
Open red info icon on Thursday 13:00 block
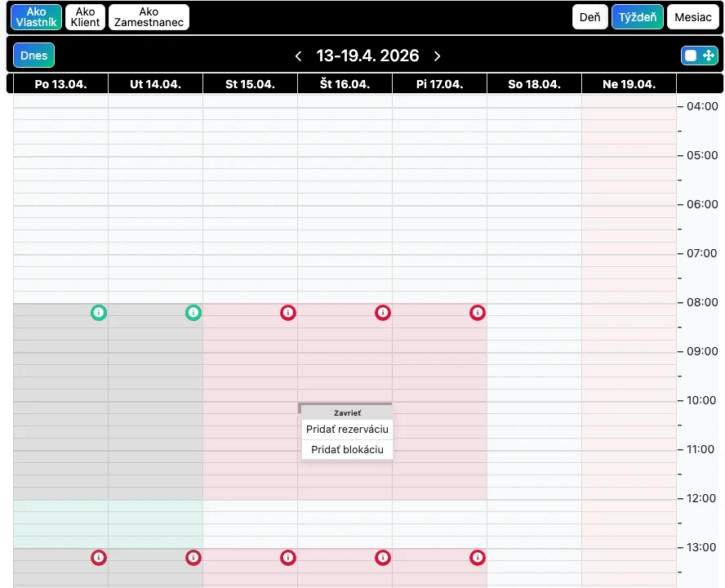(x=383, y=558)
